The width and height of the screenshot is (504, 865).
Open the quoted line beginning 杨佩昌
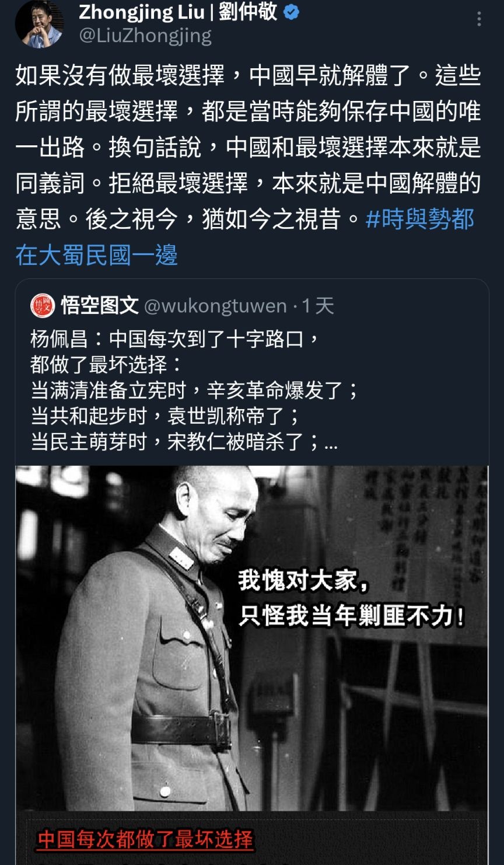pos(175,339)
